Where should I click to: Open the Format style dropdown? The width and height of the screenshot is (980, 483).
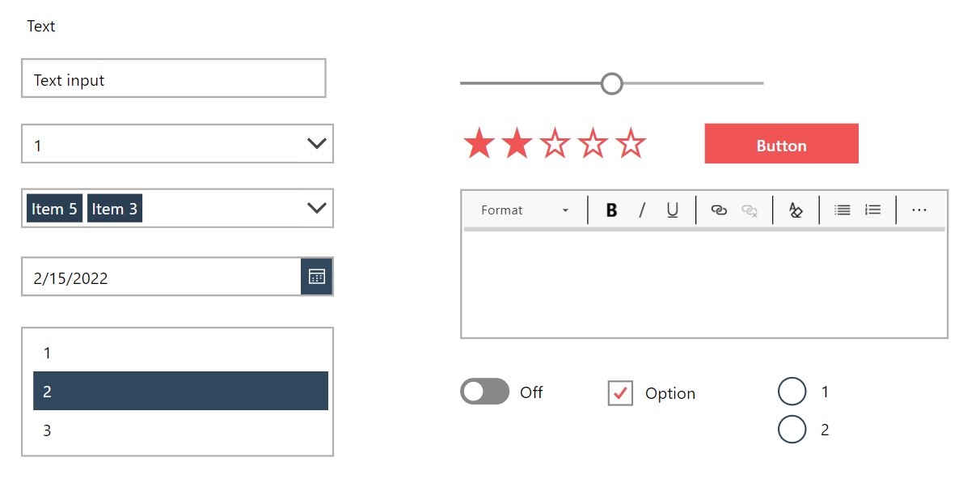[x=524, y=210]
